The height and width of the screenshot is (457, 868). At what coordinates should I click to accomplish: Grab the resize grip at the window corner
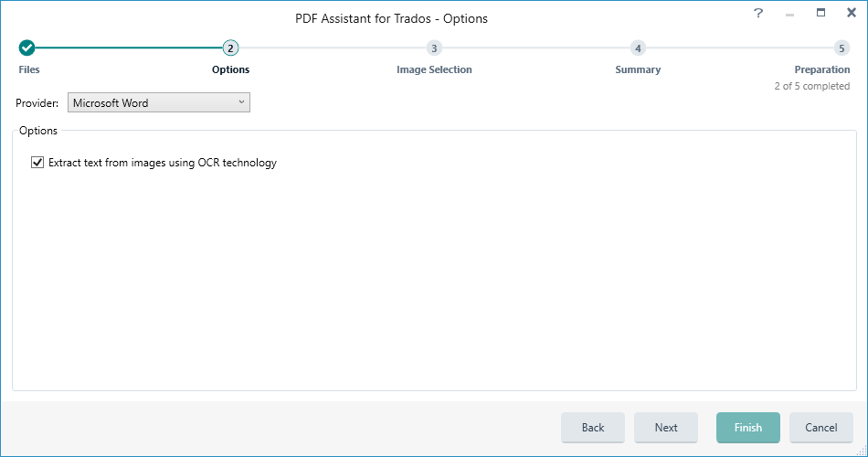(862, 451)
